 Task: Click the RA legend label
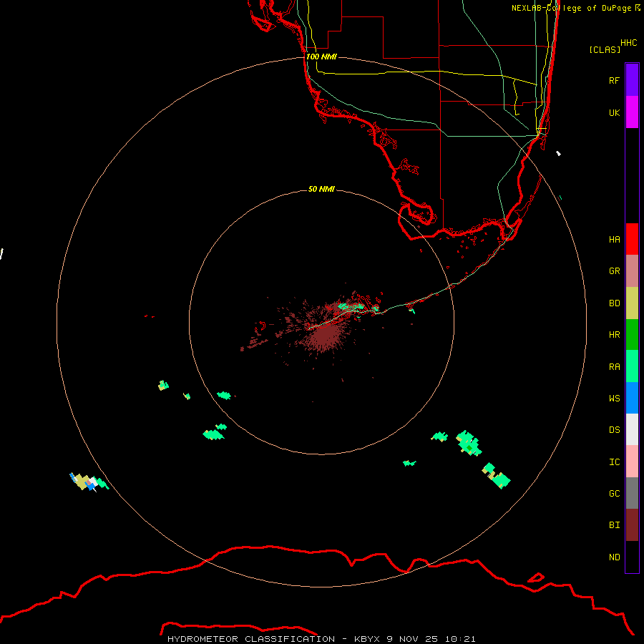(x=614, y=367)
